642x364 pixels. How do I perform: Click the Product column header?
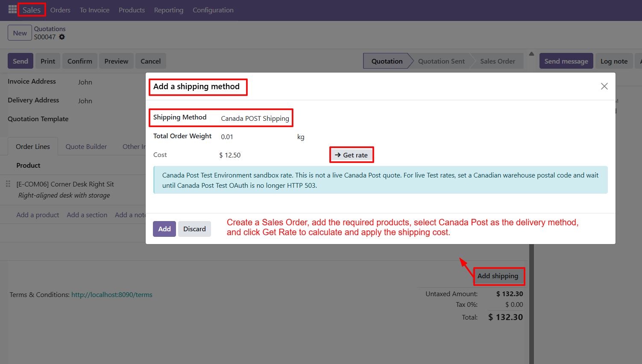coord(28,165)
